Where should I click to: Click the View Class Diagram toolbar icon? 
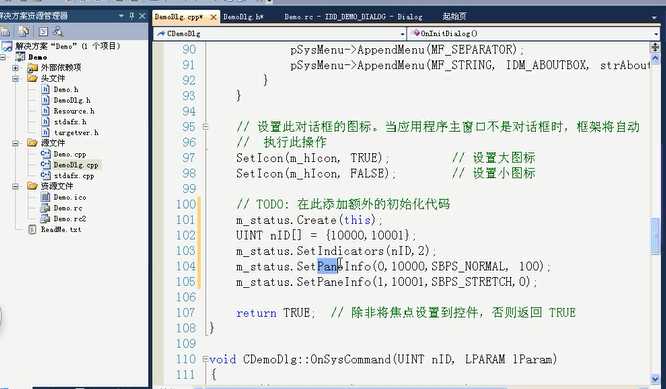point(57,31)
